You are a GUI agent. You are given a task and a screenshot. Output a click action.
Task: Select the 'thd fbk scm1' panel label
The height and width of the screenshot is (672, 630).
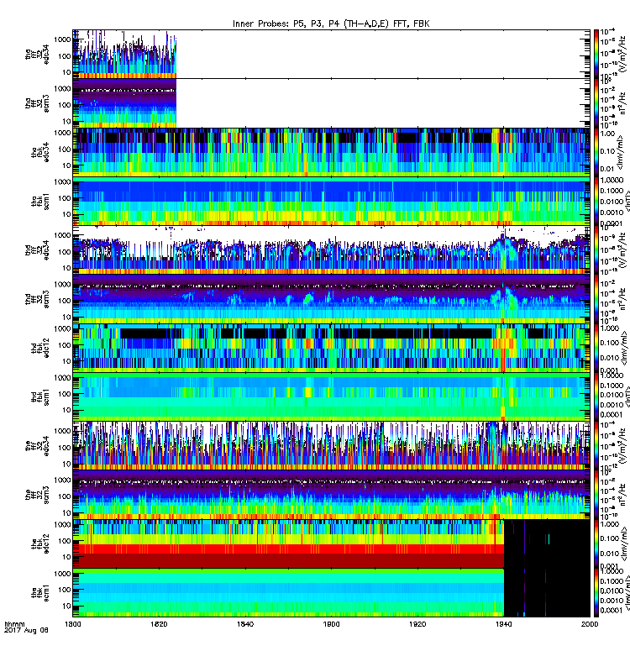40,397
